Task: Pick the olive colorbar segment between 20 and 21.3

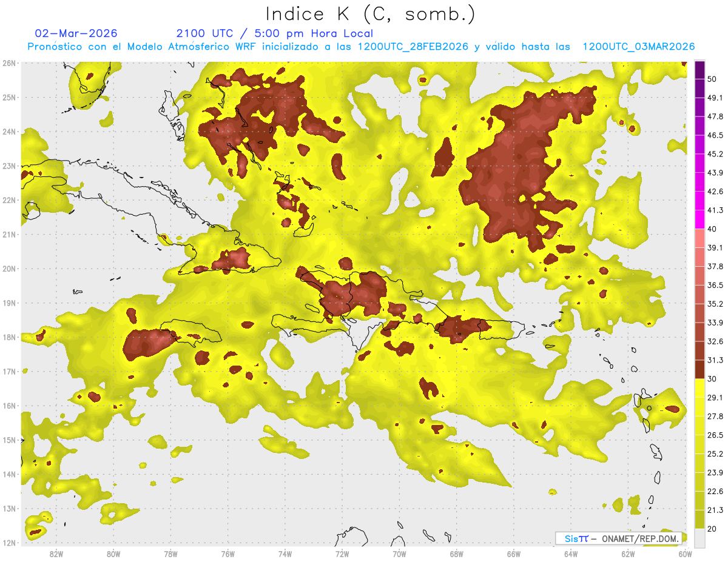Action: point(699,519)
